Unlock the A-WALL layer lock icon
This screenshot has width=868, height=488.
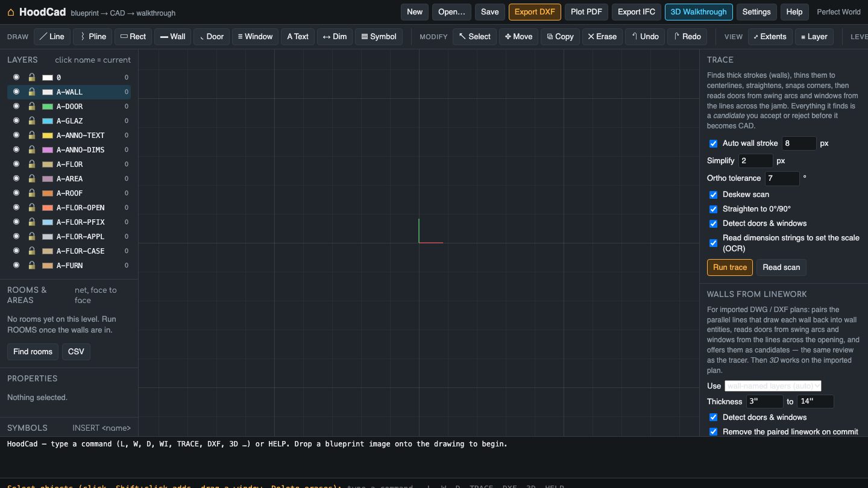pos(32,92)
